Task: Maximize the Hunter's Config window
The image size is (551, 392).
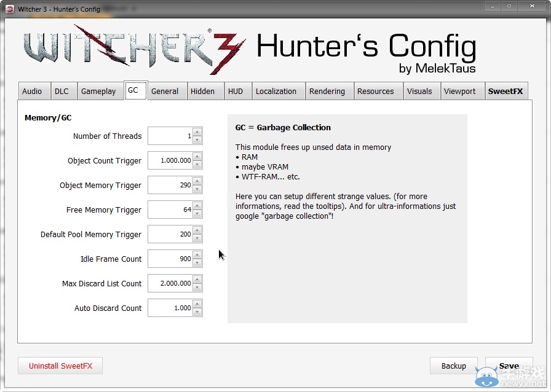Action: [509, 6]
